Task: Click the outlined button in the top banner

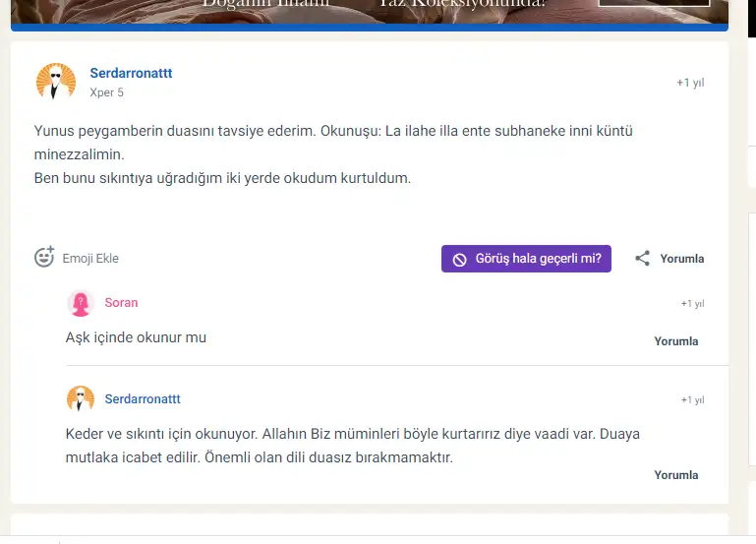Action: (x=653, y=3)
